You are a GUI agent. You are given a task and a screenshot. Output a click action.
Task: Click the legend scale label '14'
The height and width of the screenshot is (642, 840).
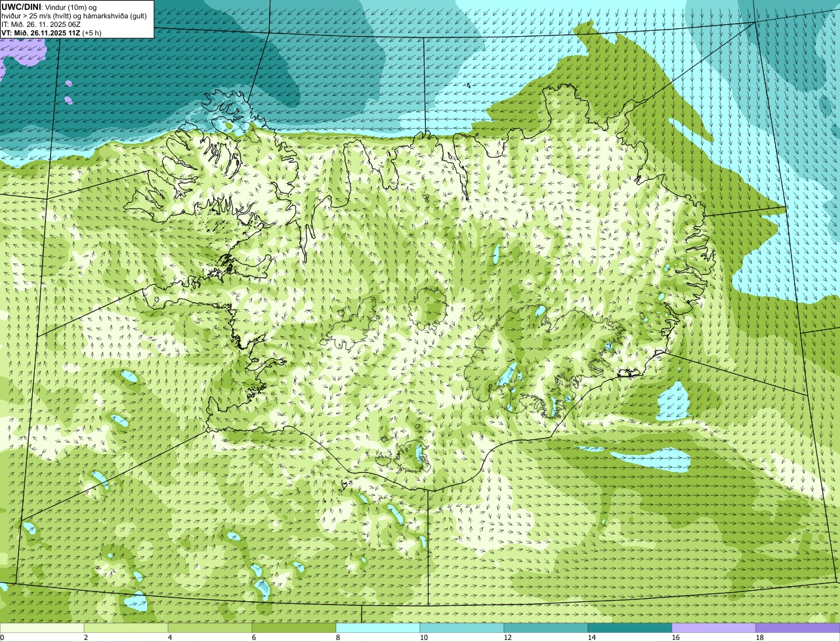592,637
